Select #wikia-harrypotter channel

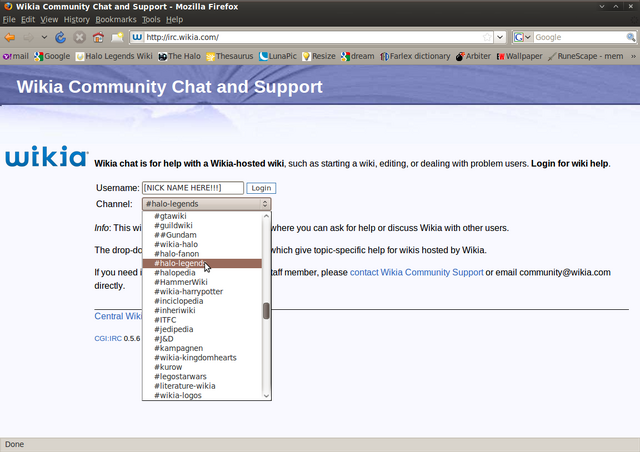202,292
